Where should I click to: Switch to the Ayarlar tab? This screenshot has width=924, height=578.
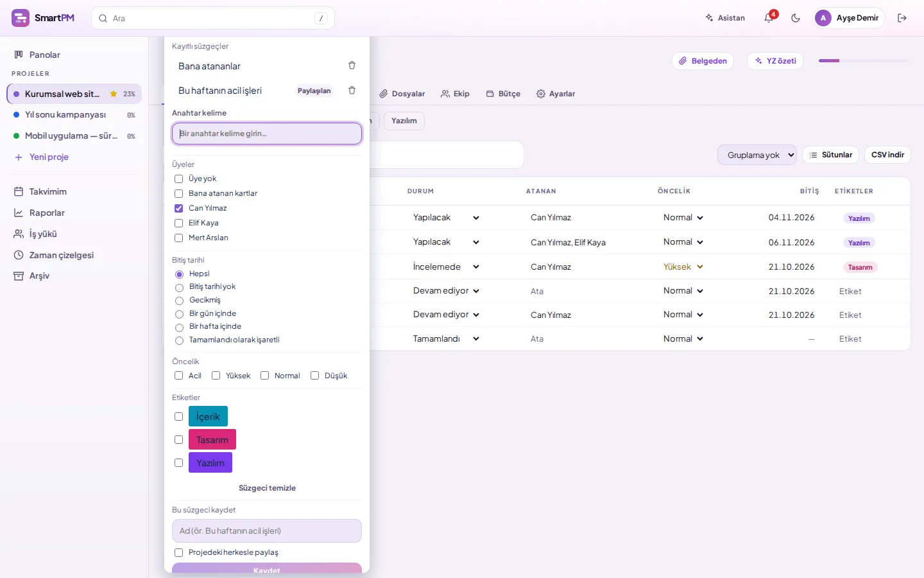[x=556, y=94]
